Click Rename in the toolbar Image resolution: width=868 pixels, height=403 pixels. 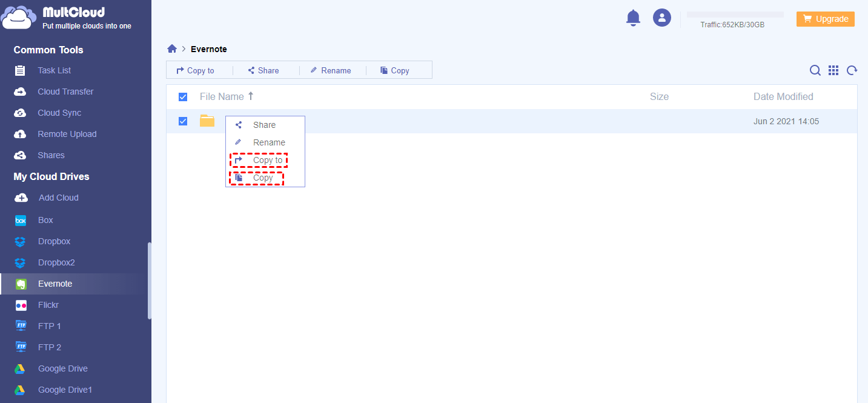coord(331,70)
